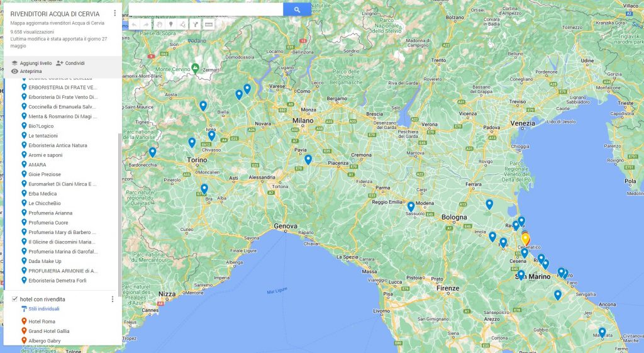
Task: Select ERBORISTERIA DI FRATE VE... in list
Action: [x=63, y=87]
